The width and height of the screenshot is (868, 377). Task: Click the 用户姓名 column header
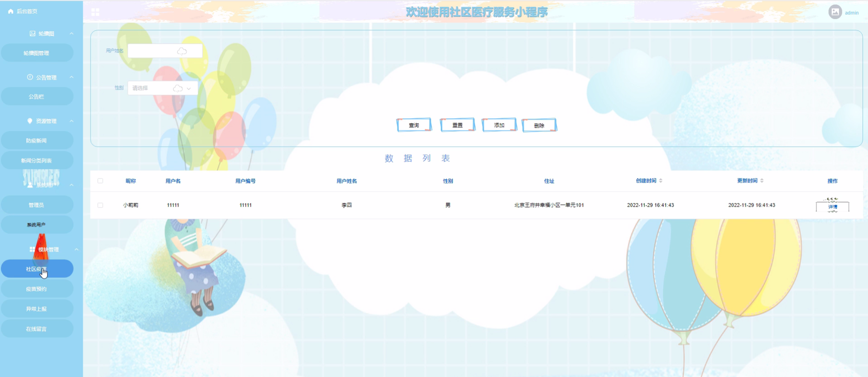347,181
